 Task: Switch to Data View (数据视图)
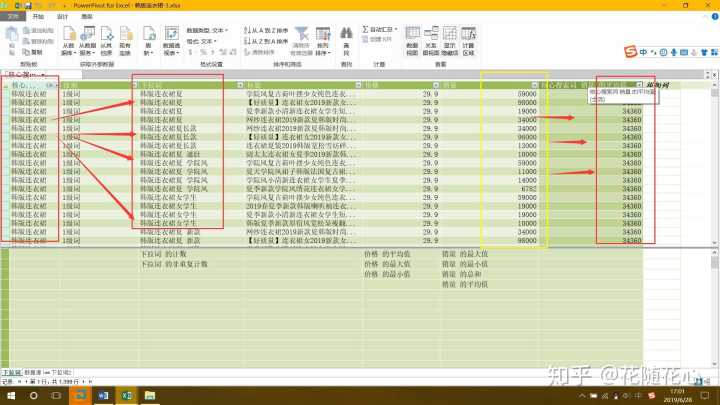pyautogui.click(x=412, y=42)
